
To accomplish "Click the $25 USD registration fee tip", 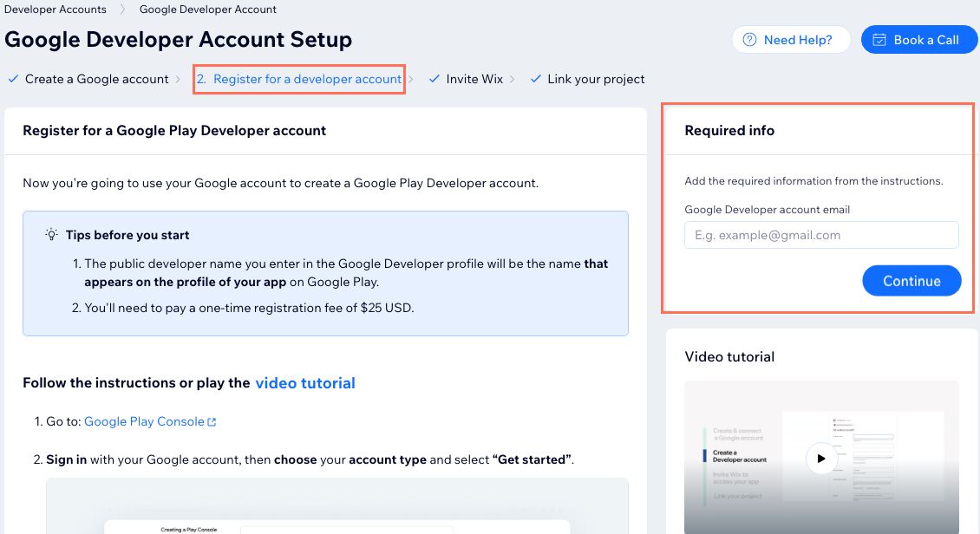I will (249, 308).
